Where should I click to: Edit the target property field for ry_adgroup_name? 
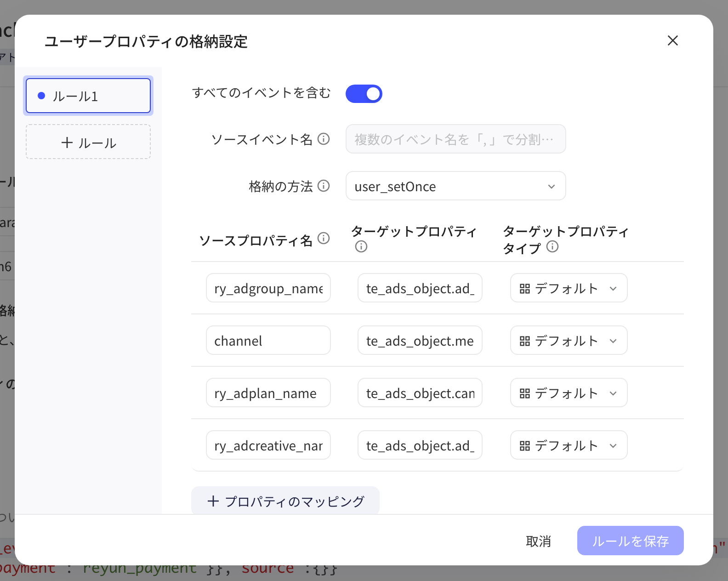coord(420,288)
